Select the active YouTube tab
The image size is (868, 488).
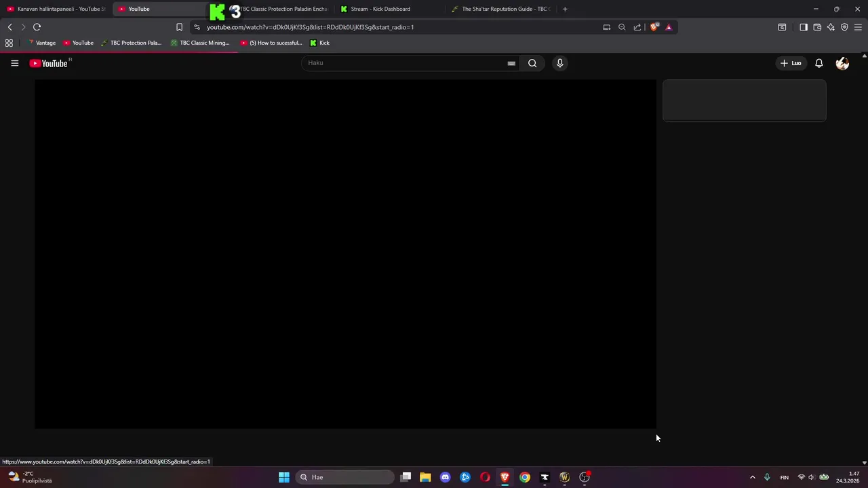pyautogui.click(x=159, y=9)
